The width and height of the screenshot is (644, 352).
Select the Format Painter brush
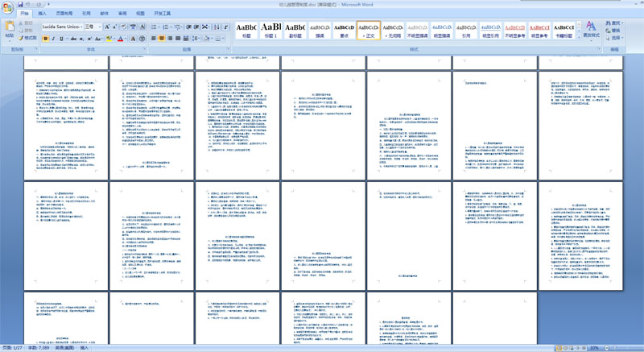click(x=27, y=38)
